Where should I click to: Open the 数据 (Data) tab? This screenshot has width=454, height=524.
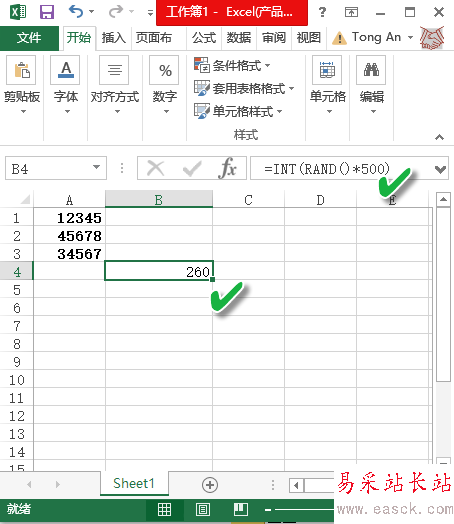coord(239,38)
